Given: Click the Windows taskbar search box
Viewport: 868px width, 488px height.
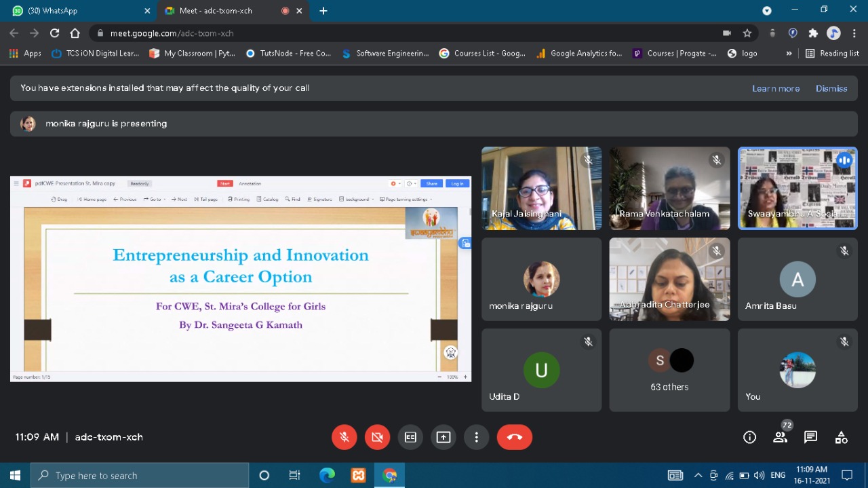Looking at the screenshot, I should coord(140,475).
